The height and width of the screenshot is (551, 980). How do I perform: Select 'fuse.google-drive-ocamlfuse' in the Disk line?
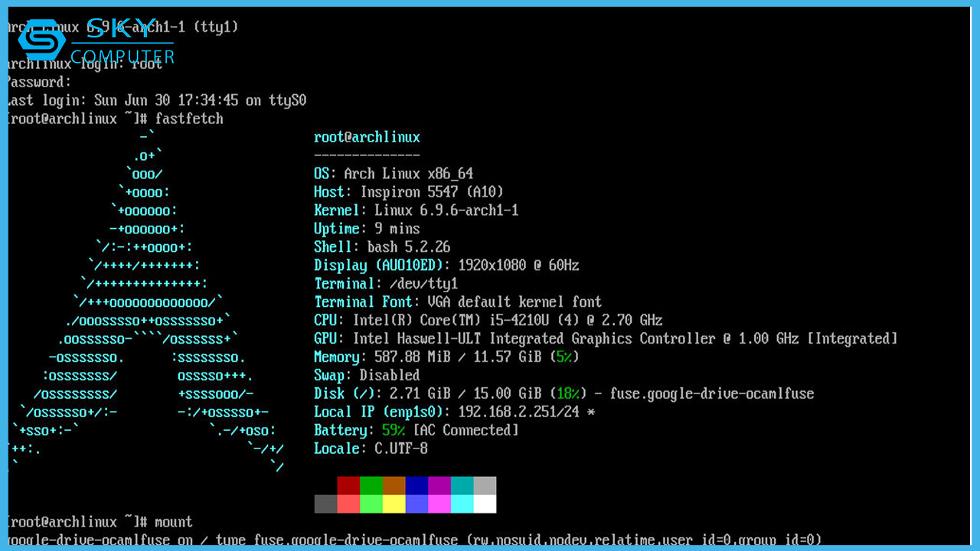point(712,394)
